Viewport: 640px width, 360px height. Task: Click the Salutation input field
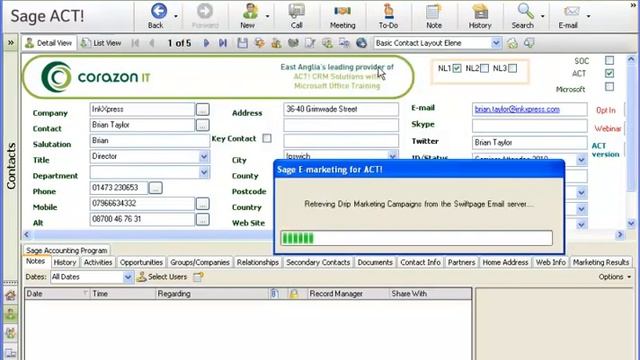149,141
